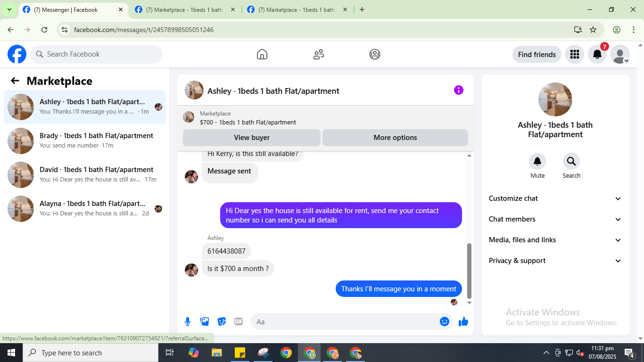Open notifications bell with 7 badge
The height and width of the screenshot is (362, 644).
click(x=597, y=54)
